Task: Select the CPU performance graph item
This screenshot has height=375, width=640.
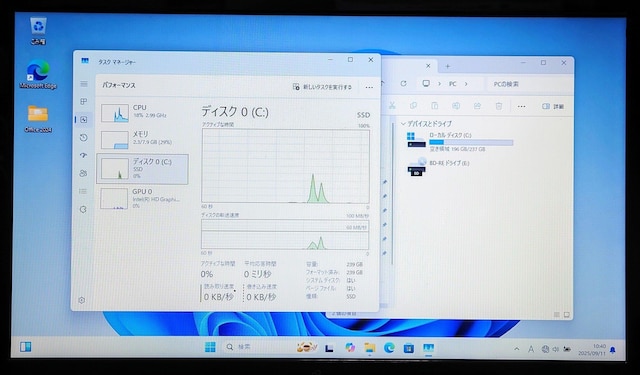Action: click(142, 113)
